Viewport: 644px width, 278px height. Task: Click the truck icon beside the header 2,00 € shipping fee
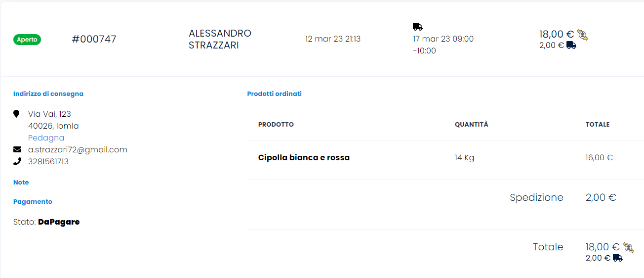[x=571, y=45]
